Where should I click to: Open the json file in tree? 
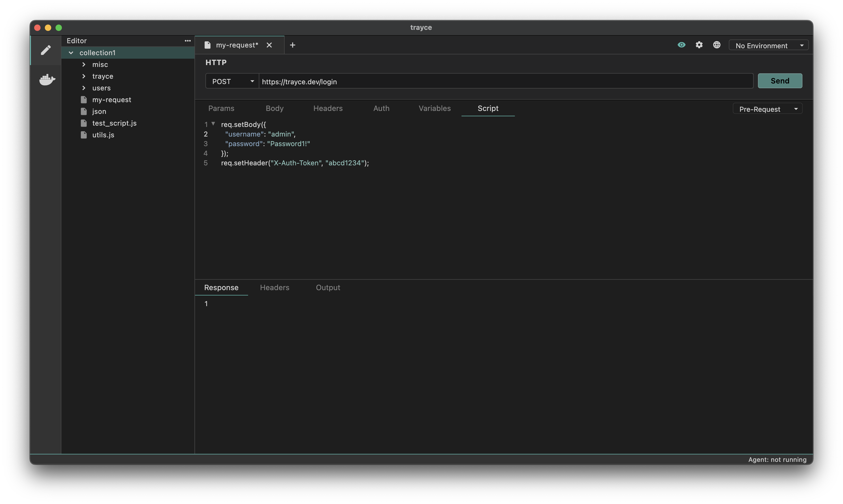tap(99, 111)
